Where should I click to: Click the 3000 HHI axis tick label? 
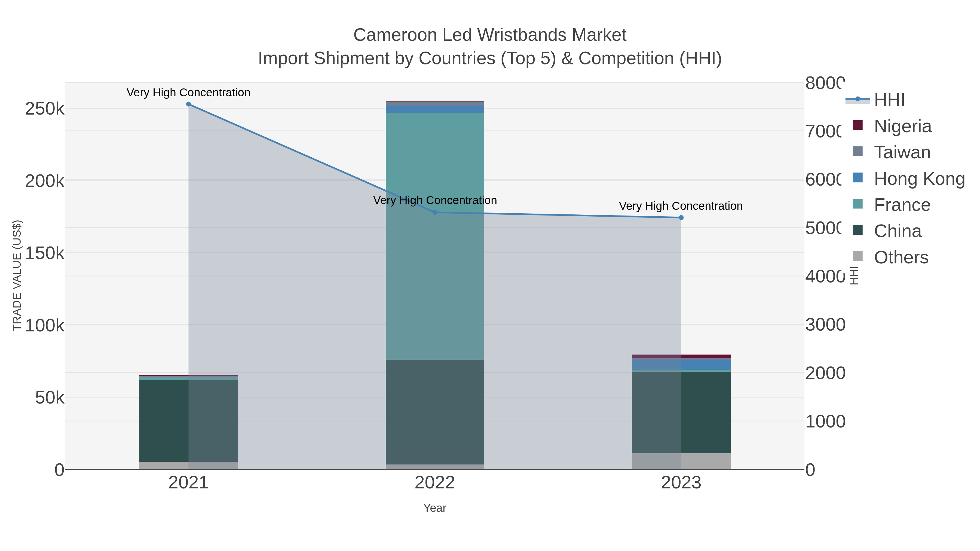click(826, 325)
